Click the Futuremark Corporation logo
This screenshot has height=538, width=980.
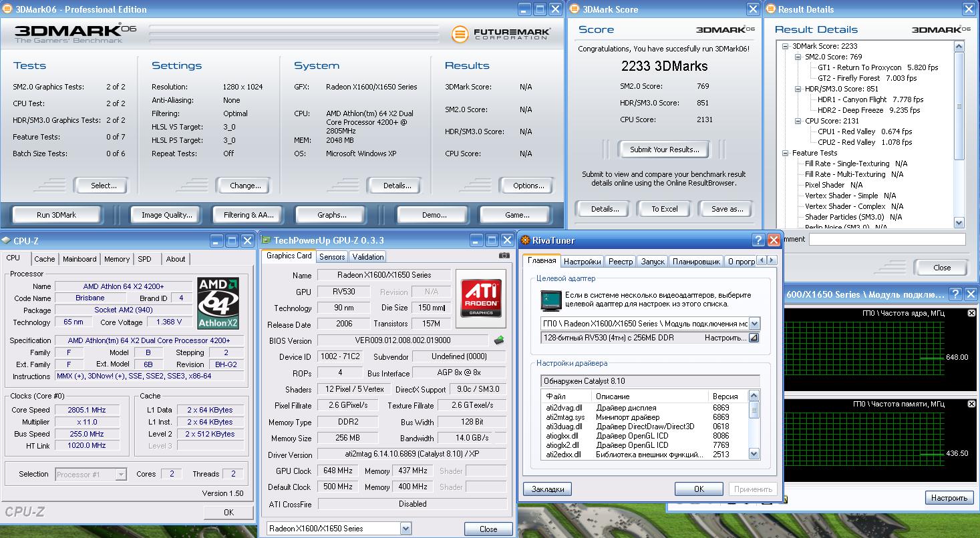pos(501,33)
